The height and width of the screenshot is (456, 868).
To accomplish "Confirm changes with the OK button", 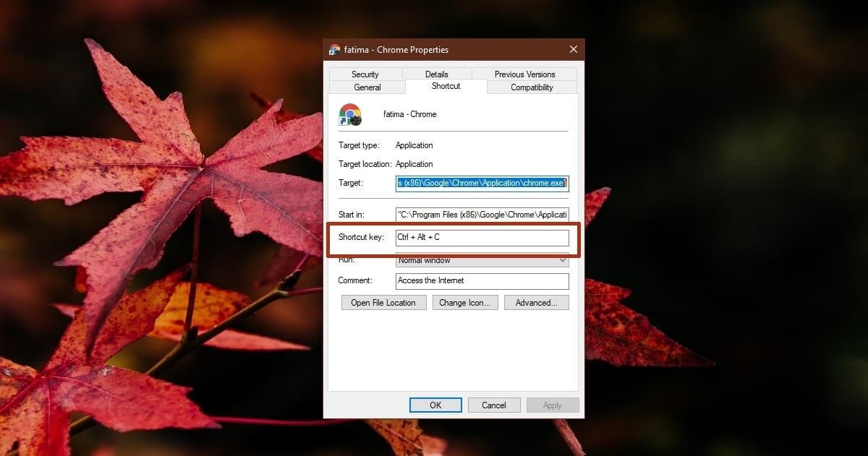I will tap(435, 405).
